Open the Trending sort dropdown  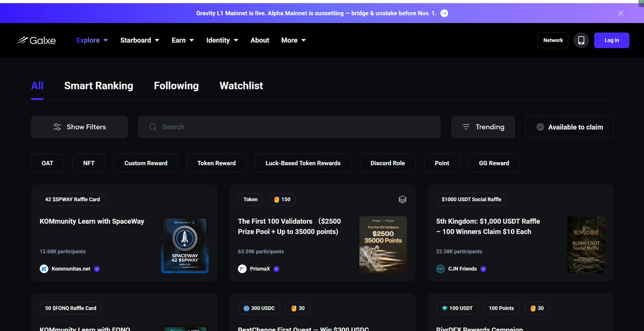click(x=483, y=127)
